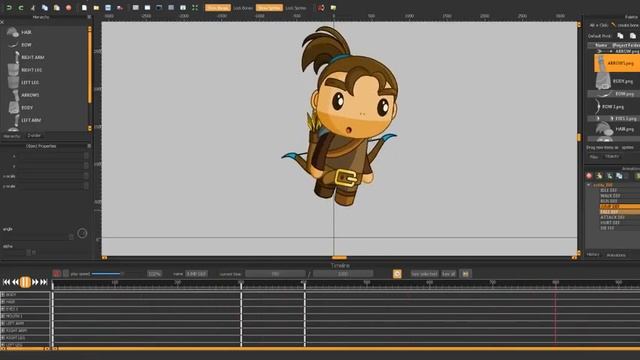640x360 pixels.
Task: Expand the EYES 1 timeline row
Action: [x=3, y=309]
